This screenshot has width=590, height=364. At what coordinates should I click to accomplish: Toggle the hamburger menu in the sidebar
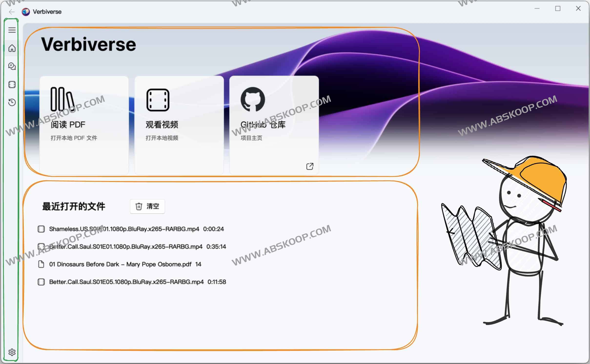point(11,30)
